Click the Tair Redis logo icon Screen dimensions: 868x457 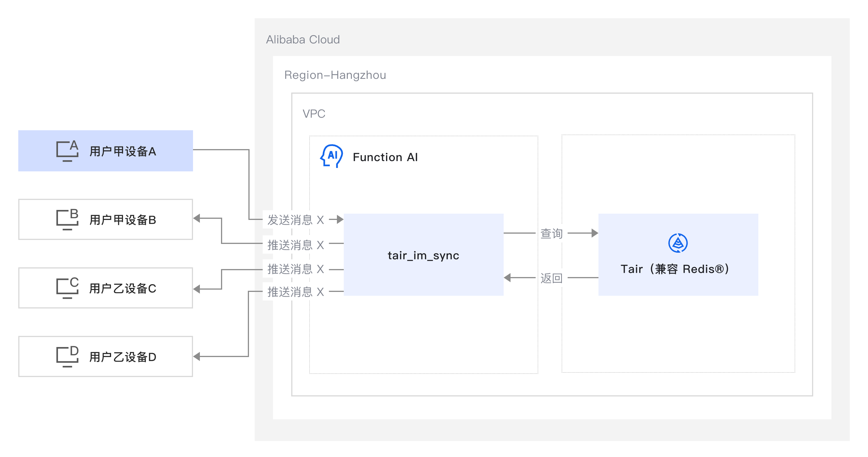pyautogui.click(x=678, y=243)
